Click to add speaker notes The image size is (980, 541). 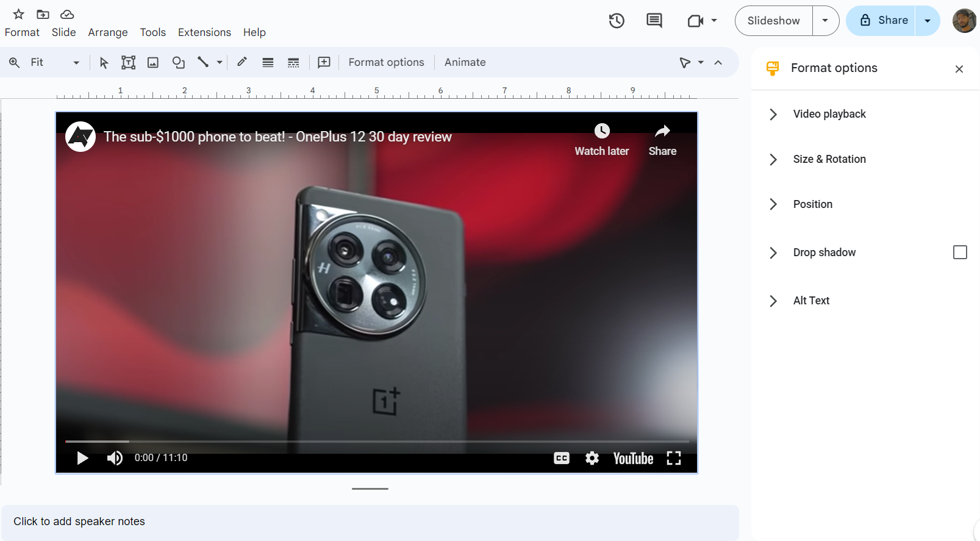[370, 521]
